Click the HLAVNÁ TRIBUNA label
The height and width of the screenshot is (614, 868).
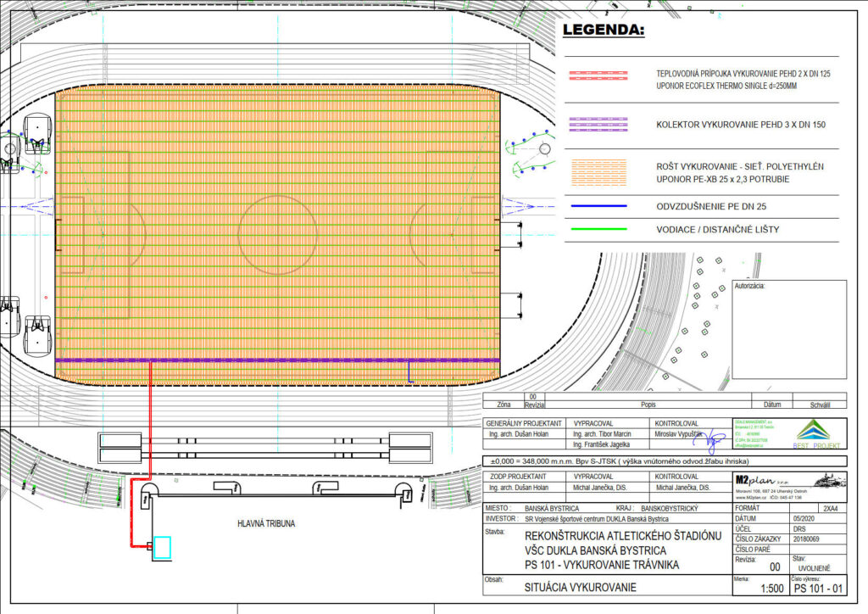coord(265,524)
